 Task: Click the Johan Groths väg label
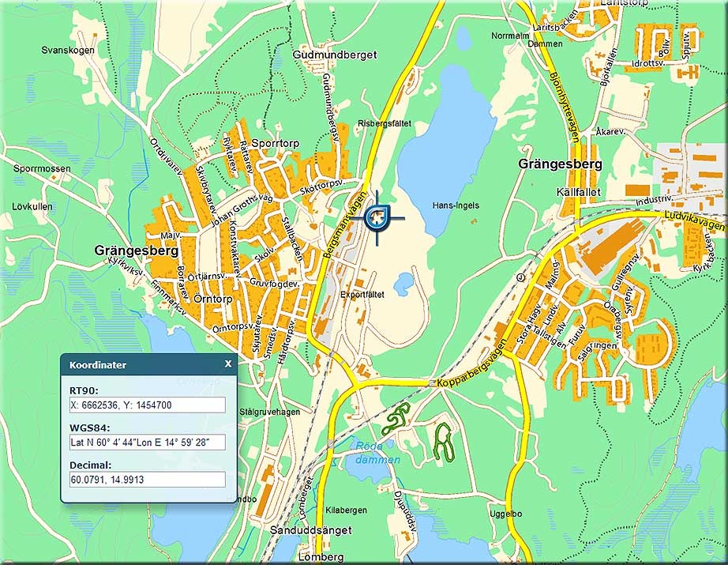pyautogui.click(x=242, y=211)
